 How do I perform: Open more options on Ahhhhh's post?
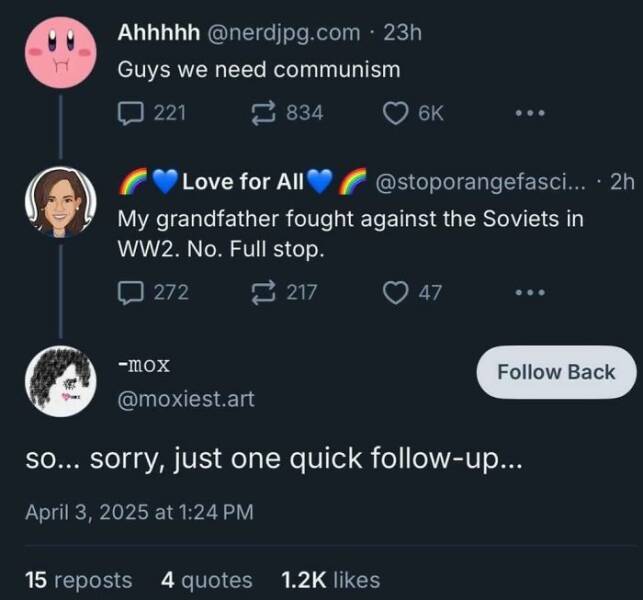tap(528, 113)
